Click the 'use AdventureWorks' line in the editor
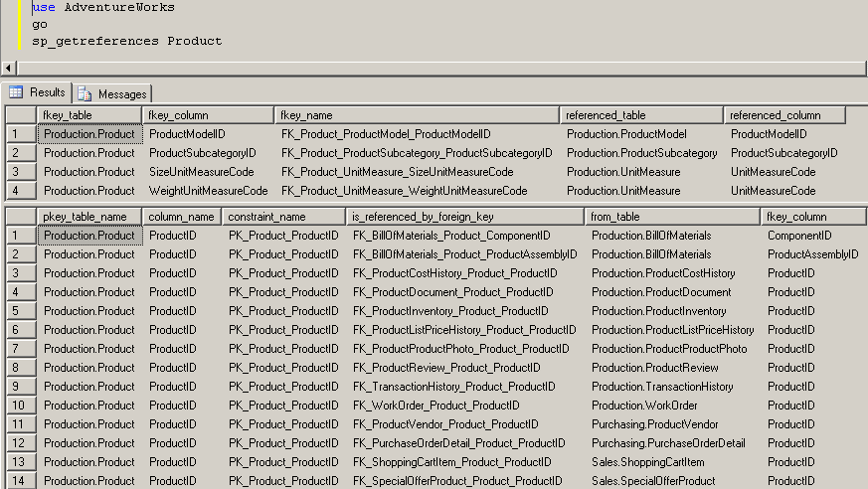Viewport: 868px width, 489px height. (103, 7)
